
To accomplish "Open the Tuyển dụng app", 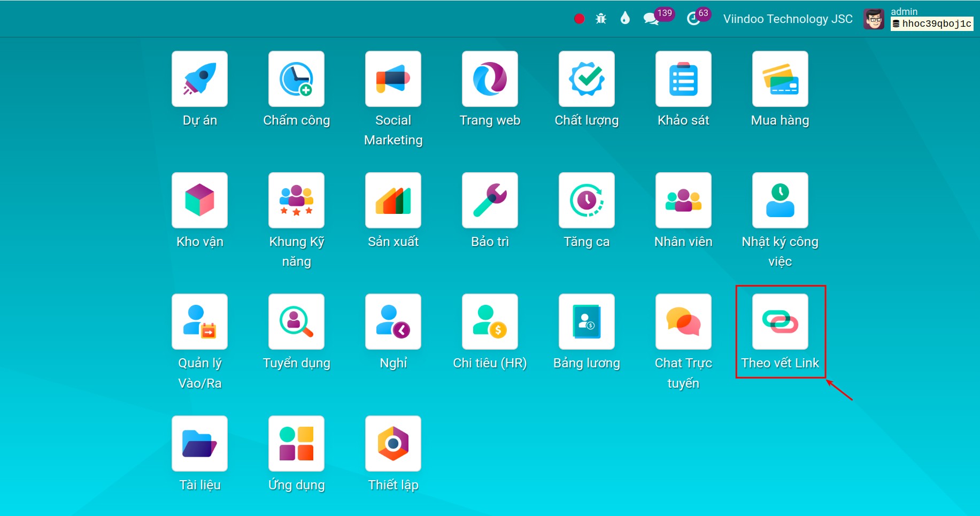I will point(296,322).
